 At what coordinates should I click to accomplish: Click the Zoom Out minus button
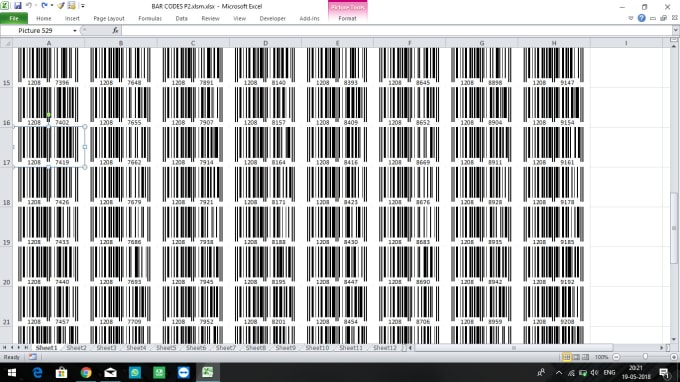point(616,357)
